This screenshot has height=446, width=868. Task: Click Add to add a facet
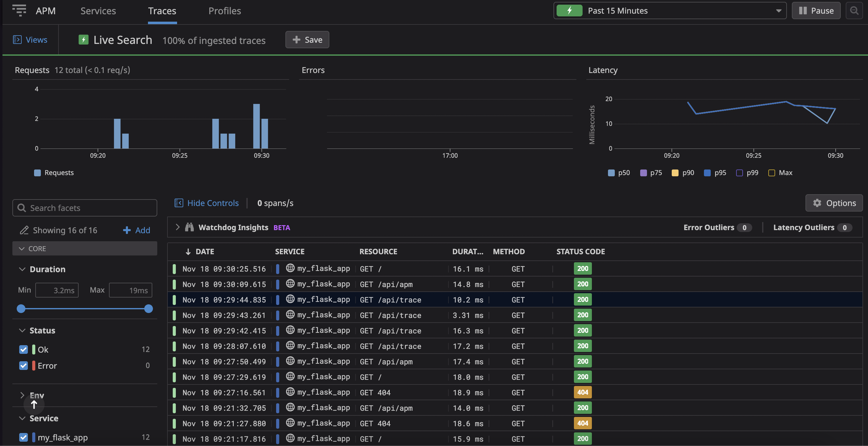coord(137,230)
